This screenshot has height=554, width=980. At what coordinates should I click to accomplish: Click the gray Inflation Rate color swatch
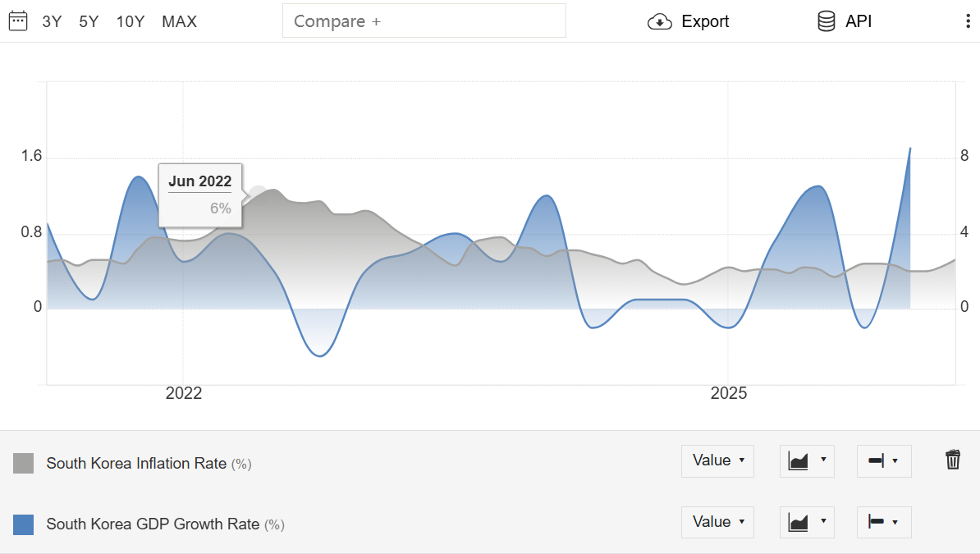[x=23, y=464]
